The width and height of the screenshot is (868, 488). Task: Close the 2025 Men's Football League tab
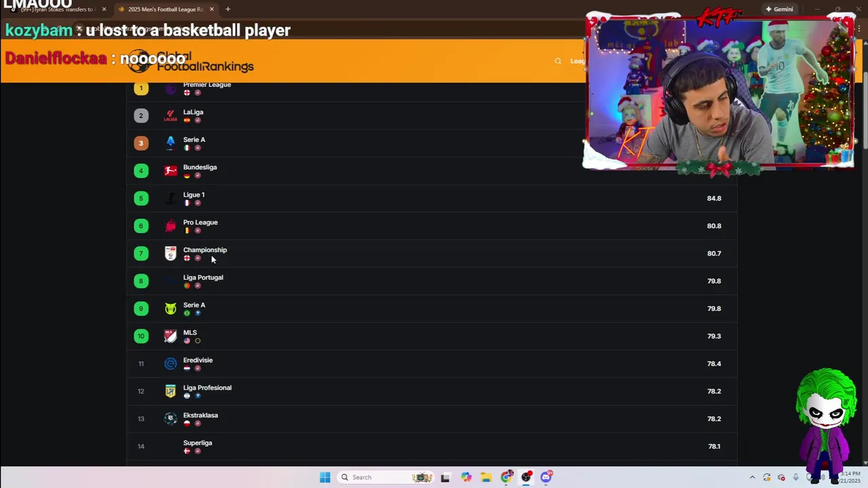coord(212,9)
